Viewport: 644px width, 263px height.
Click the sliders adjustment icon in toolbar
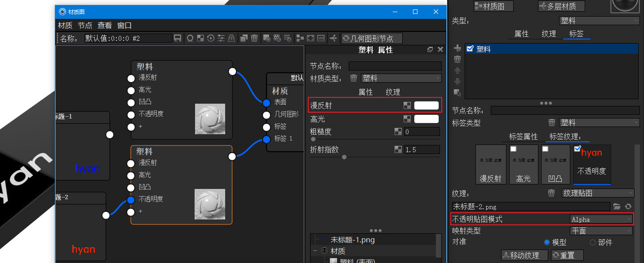[221, 38]
